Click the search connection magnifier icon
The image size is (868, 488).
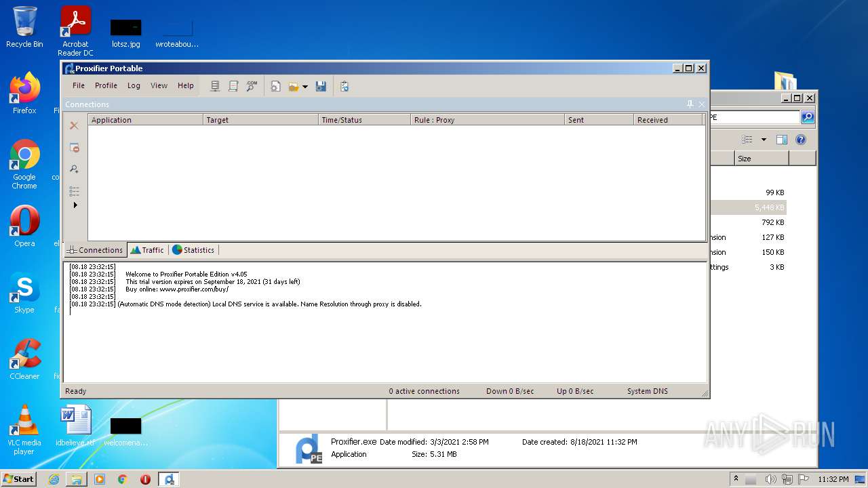click(74, 169)
